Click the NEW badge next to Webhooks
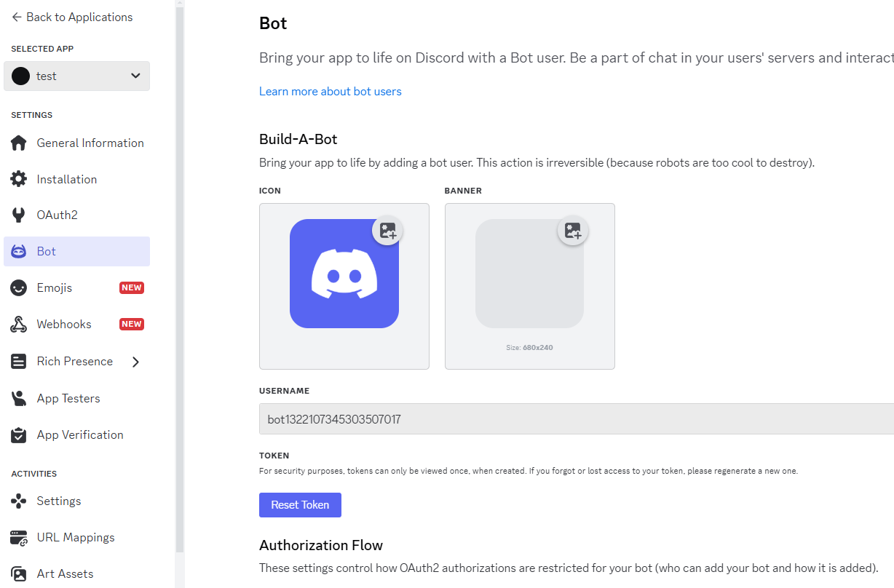 (x=132, y=324)
